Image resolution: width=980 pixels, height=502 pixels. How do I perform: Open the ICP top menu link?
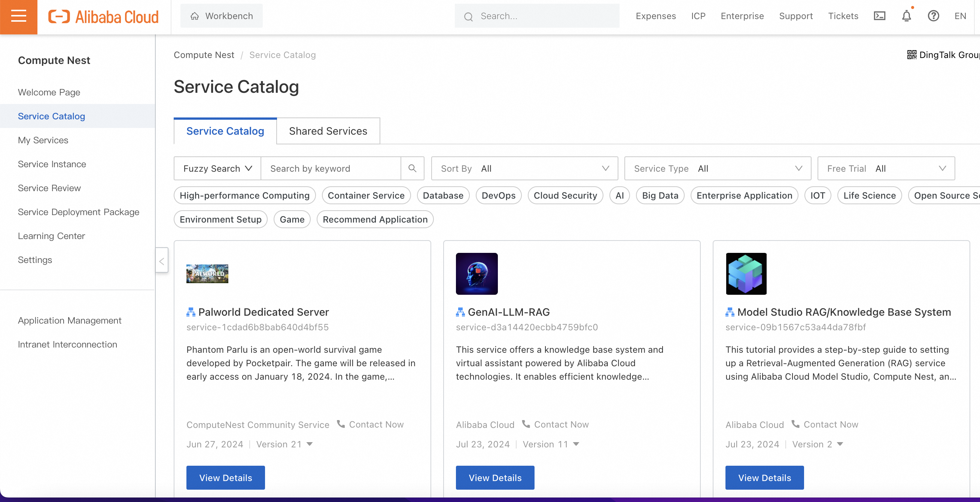[698, 16]
